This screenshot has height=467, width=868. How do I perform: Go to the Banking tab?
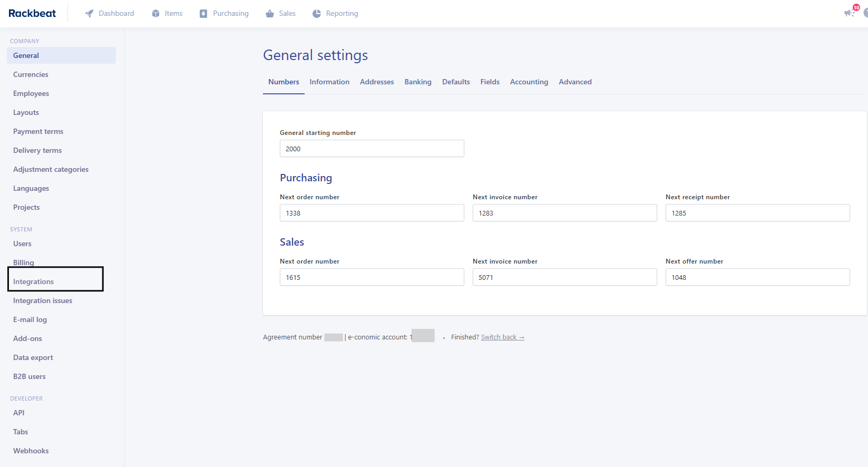(418, 82)
